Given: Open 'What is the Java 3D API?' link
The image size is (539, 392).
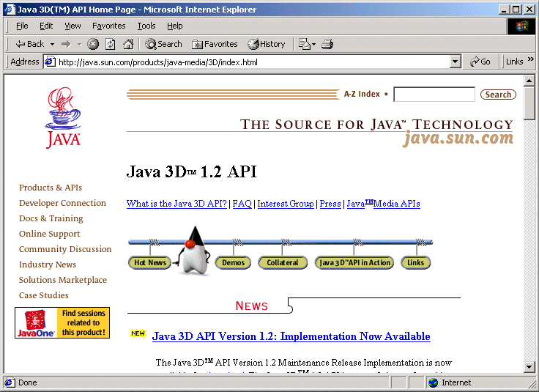Looking at the screenshot, I should pos(176,204).
